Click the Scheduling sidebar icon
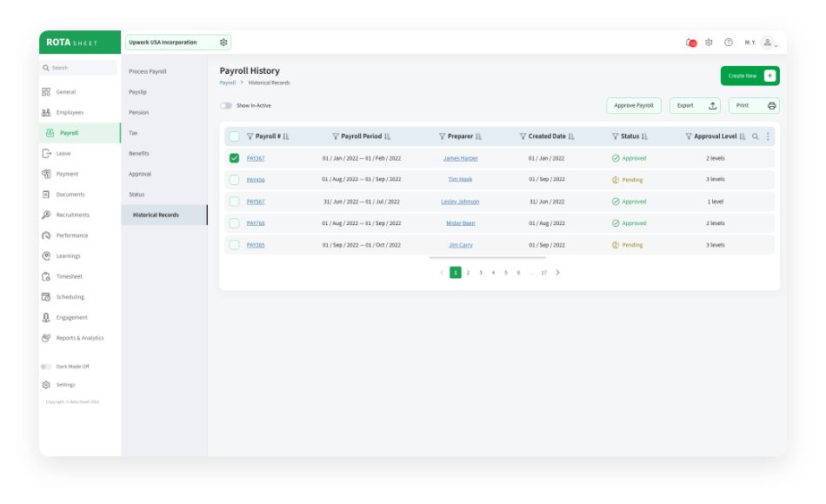This screenshot has width=826, height=504. pos(46,297)
